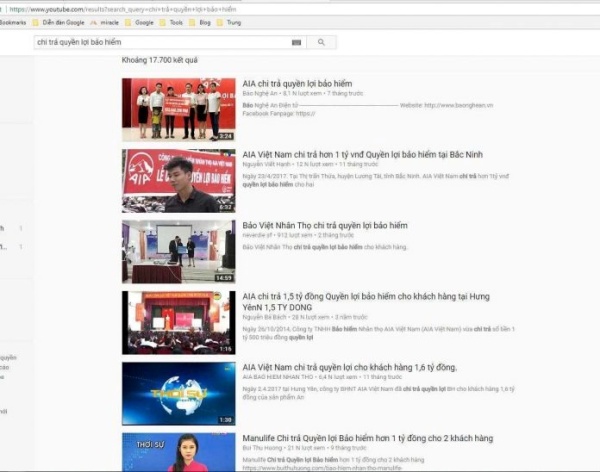Open Thời Sự globe thumbnail for AIA 1,6 tỷ video
This screenshot has width=600, height=472.
[x=179, y=394]
